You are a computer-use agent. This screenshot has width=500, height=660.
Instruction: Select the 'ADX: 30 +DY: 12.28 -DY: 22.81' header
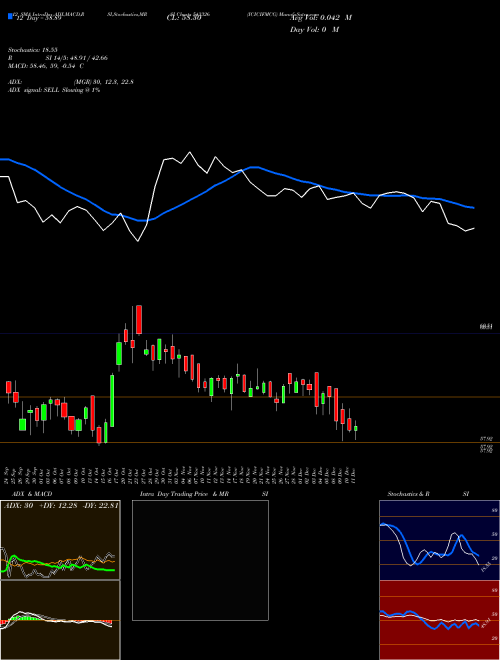click(61, 505)
